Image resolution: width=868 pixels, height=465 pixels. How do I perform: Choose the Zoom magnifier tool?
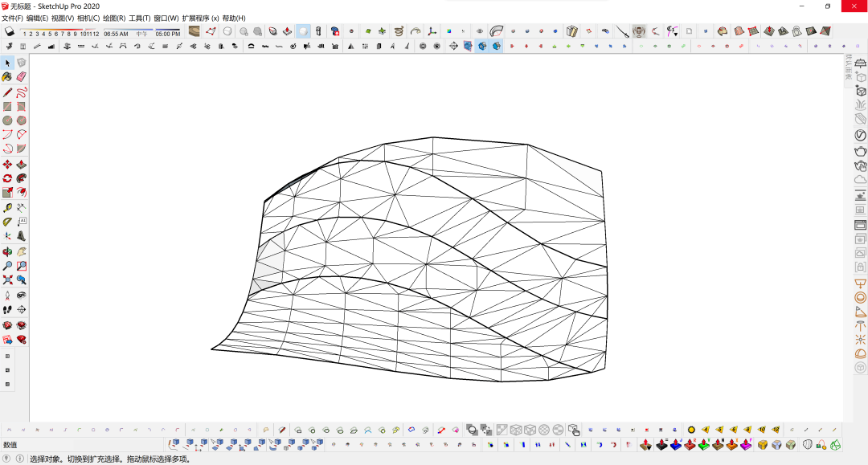coord(7,266)
